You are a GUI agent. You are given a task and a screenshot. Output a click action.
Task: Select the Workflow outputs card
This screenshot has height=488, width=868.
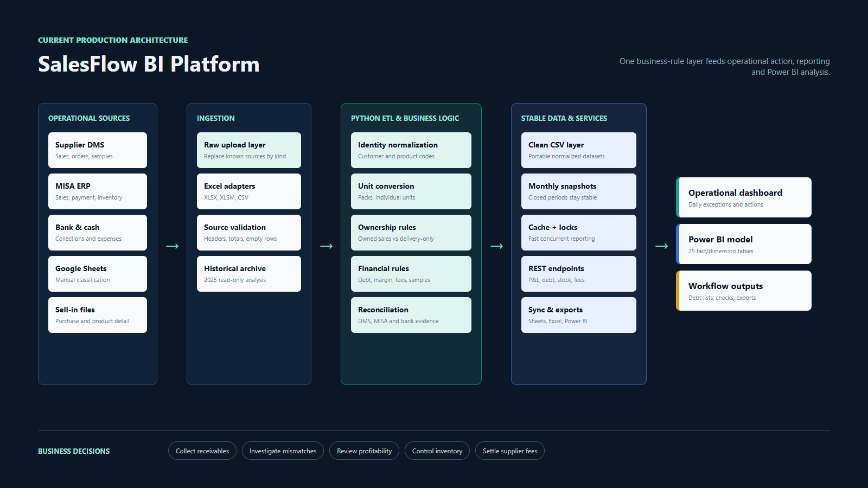tap(744, 291)
